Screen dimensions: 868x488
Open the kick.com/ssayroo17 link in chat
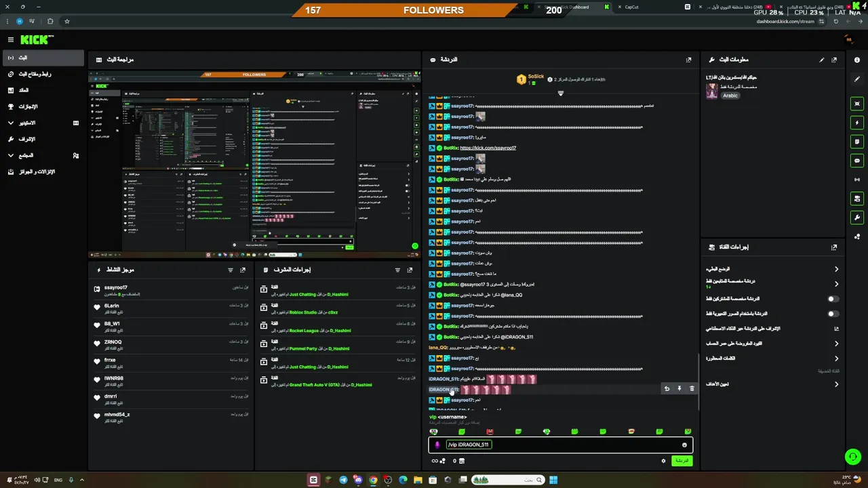[x=488, y=148]
